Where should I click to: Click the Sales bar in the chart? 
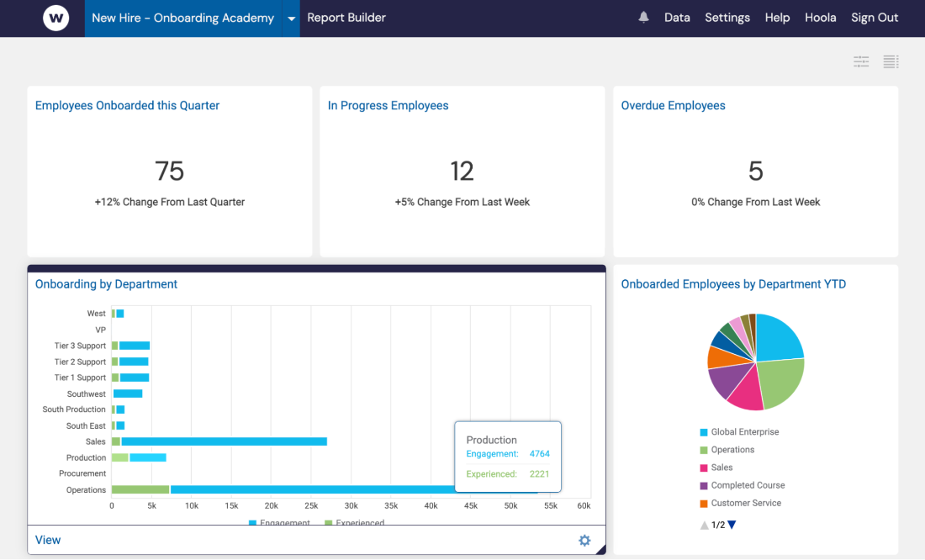tap(219, 441)
